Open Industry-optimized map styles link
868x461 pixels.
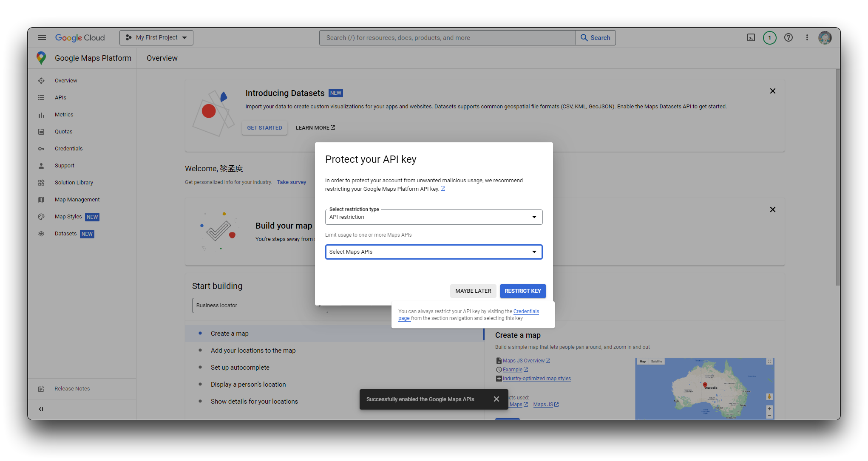[537, 379]
